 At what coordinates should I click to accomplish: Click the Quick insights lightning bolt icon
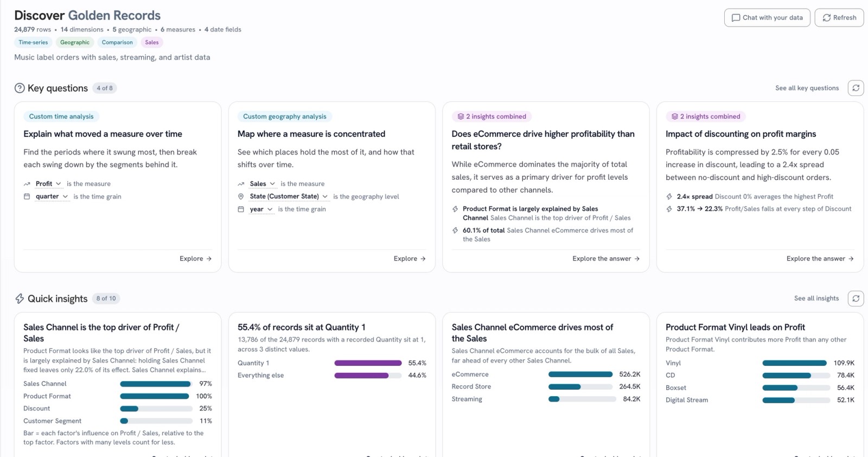point(20,299)
